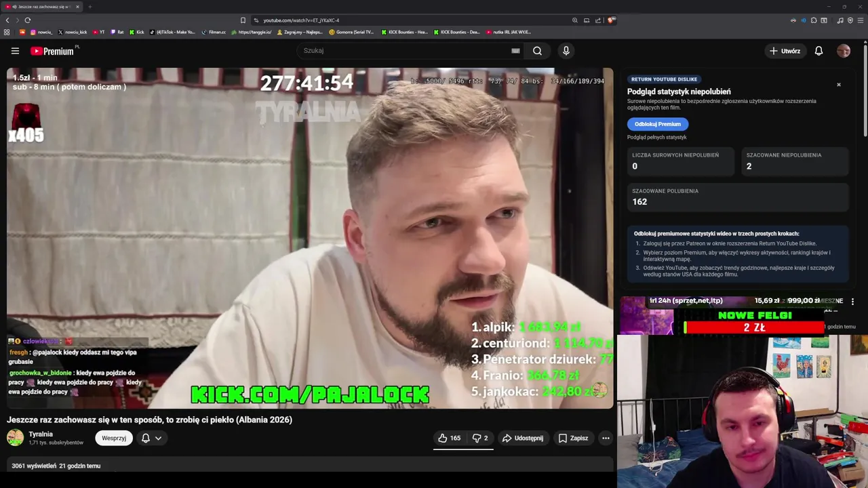Click the 3061 wyświetleń description line
This screenshot has height=488, width=868.
point(56,466)
